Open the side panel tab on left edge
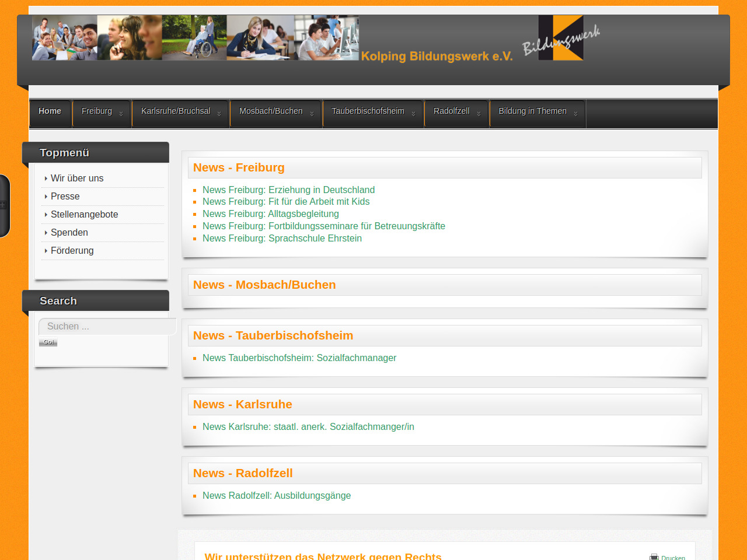The image size is (747, 560). coord(4,205)
